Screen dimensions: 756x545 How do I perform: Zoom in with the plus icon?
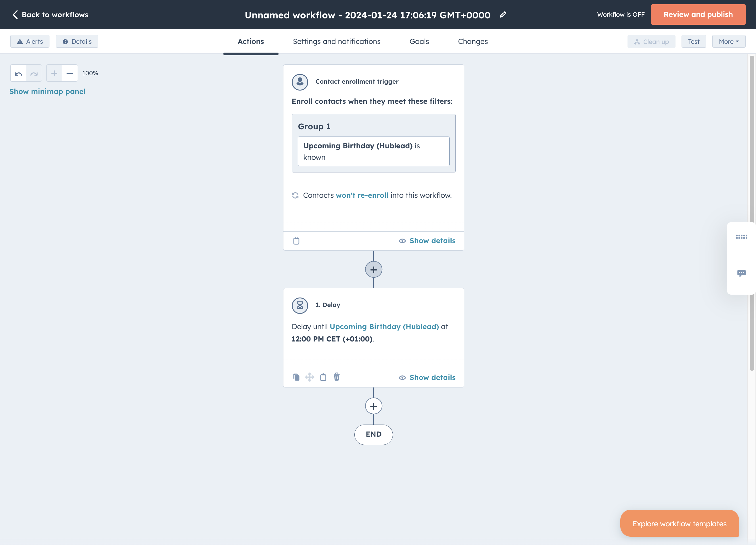(x=54, y=73)
